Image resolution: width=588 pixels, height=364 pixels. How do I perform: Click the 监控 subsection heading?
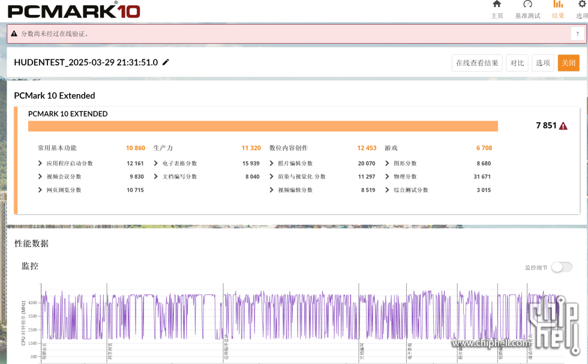pyautogui.click(x=30, y=266)
